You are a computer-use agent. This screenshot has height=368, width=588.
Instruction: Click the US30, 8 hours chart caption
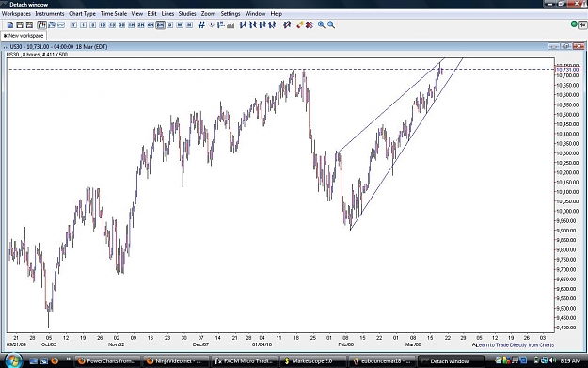(x=37, y=55)
